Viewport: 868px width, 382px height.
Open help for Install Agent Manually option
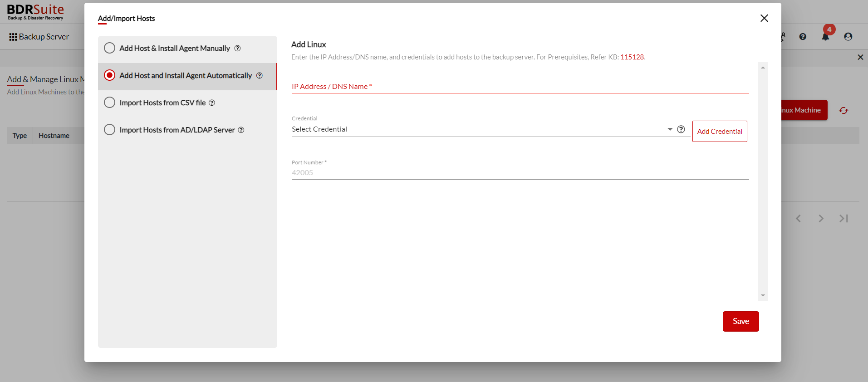click(237, 48)
